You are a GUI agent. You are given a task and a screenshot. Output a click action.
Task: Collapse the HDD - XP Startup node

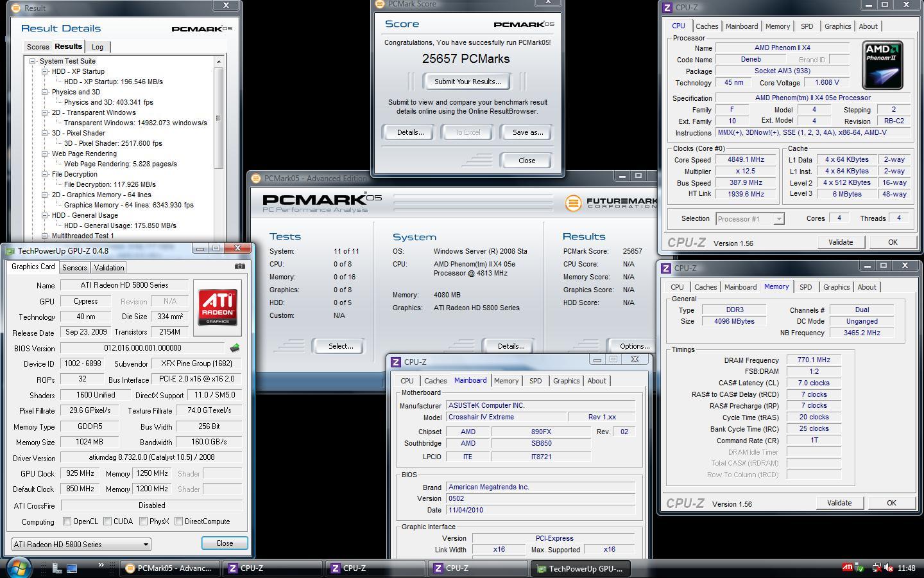(45, 71)
